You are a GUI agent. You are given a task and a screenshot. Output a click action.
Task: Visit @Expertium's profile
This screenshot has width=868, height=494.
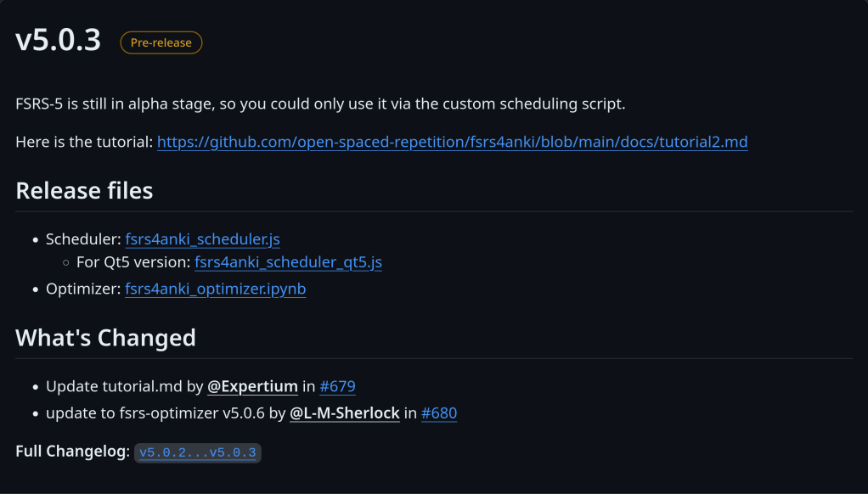tap(252, 386)
